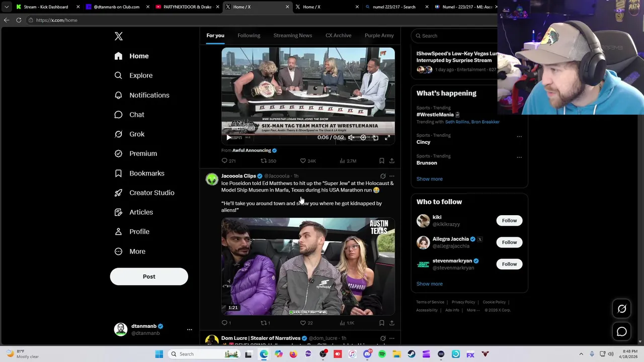Open Notifications from the sidebar

[x=141, y=95]
